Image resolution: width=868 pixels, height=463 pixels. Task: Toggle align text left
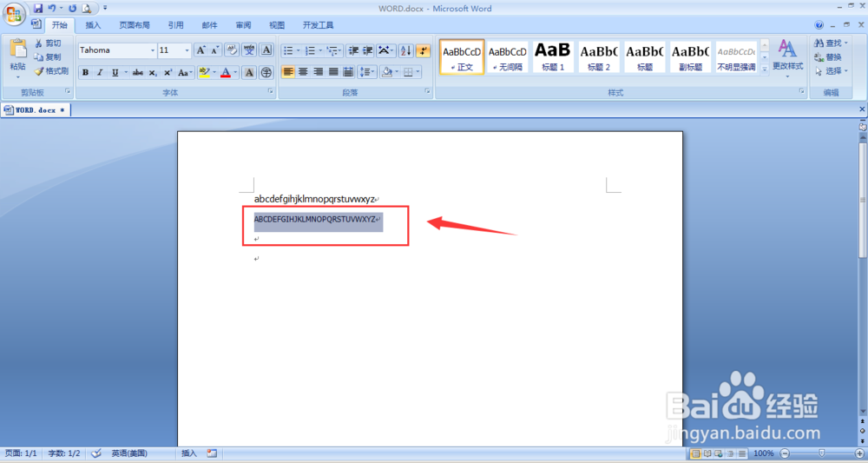pyautogui.click(x=288, y=72)
